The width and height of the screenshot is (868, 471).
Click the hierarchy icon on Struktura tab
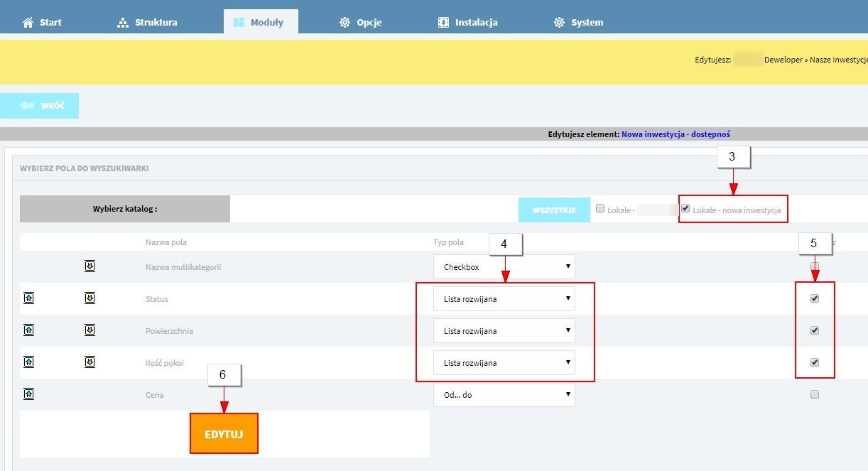click(123, 22)
